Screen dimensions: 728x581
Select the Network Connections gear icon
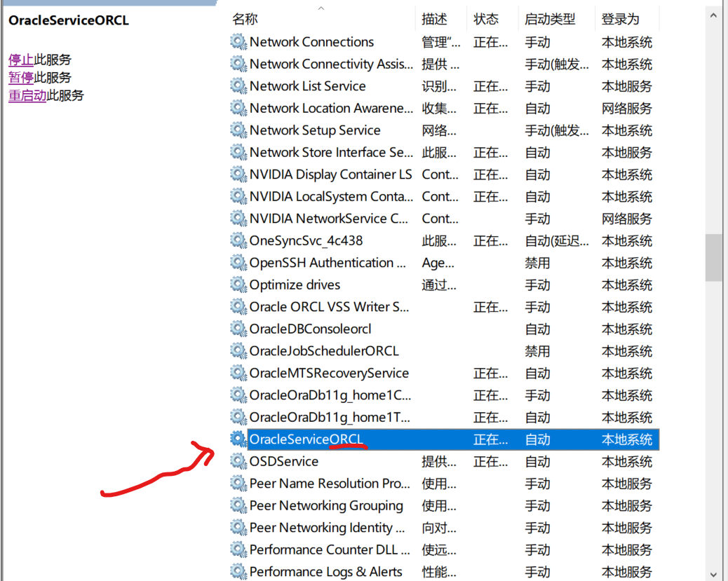click(x=238, y=42)
